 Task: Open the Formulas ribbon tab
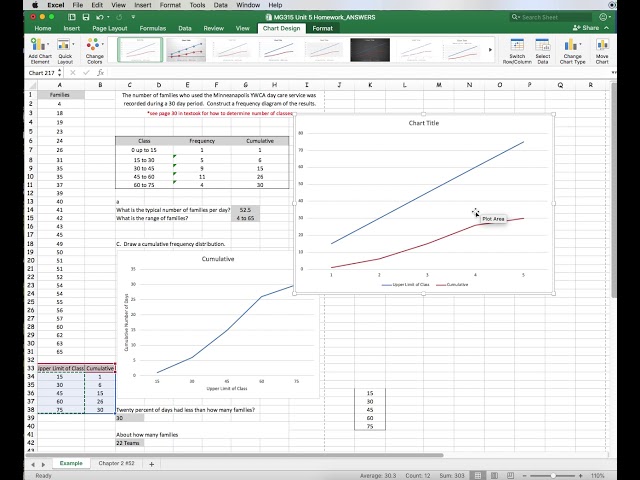pos(153,28)
